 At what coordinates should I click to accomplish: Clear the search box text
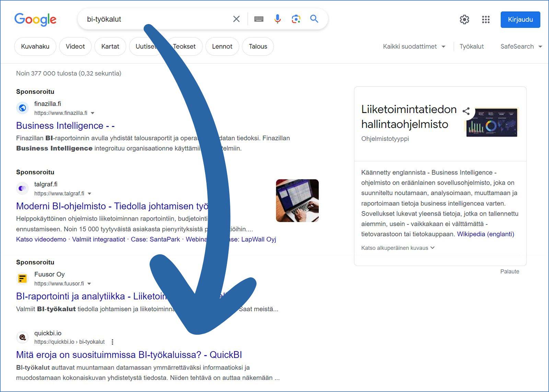(x=236, y=19)
